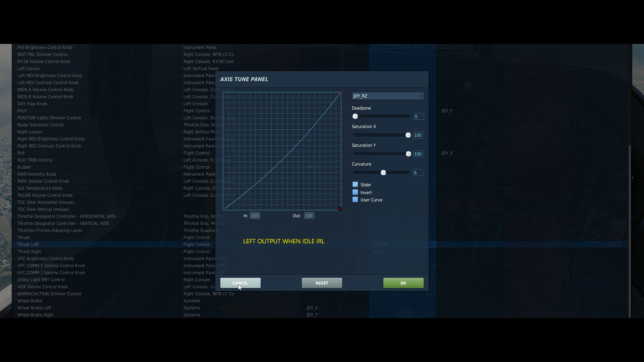Select the Pitch axis row
Viewport: 644px width, 362px height.
point(320,111)
